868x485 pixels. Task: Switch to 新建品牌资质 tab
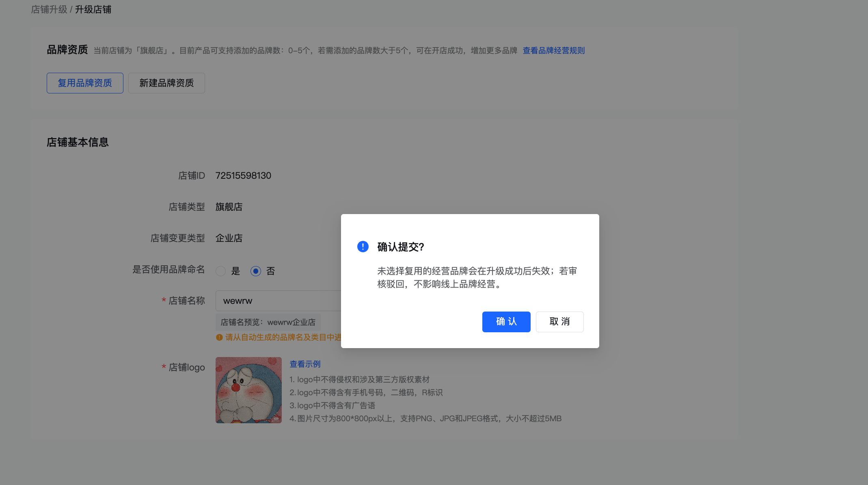pyautogui.click(x=166, y=83)
